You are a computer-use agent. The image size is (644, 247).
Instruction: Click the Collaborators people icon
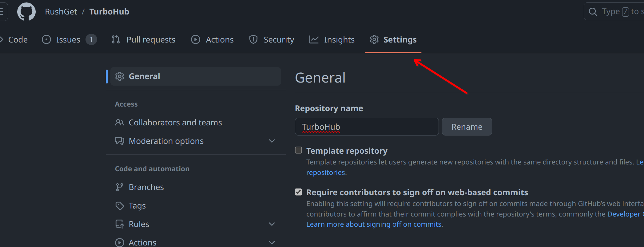(x=120, y=123)
